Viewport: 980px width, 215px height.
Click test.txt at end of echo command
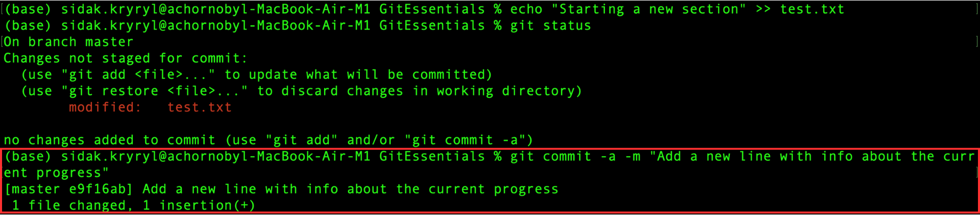(x=812, y=9)
